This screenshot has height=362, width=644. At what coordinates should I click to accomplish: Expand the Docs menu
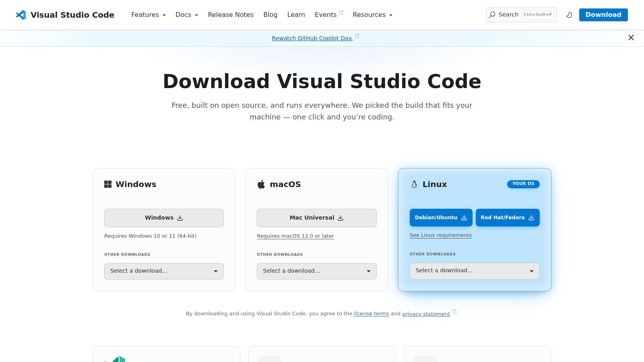(x=187, y=15)
